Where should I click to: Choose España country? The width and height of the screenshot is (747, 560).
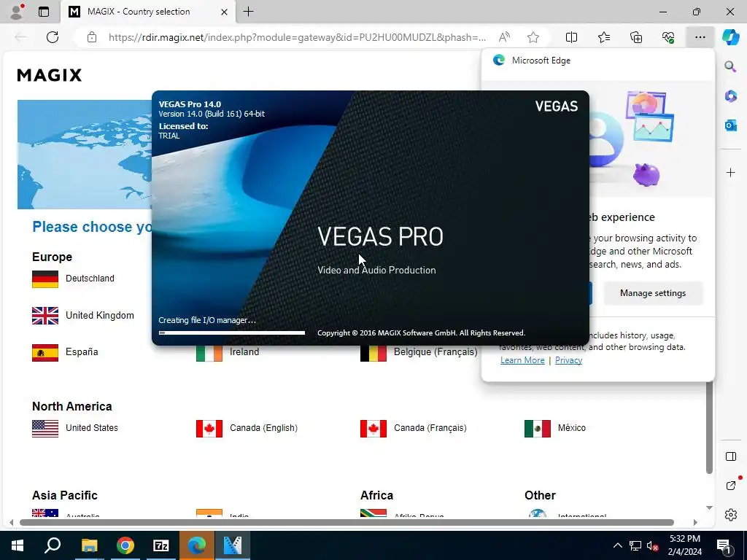point(65,353)
